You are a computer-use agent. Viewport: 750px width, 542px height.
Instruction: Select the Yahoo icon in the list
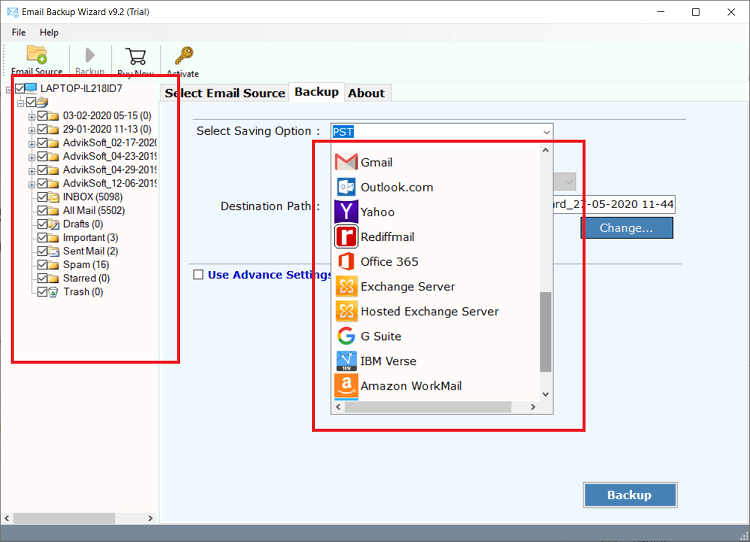(x=346, y=212)
